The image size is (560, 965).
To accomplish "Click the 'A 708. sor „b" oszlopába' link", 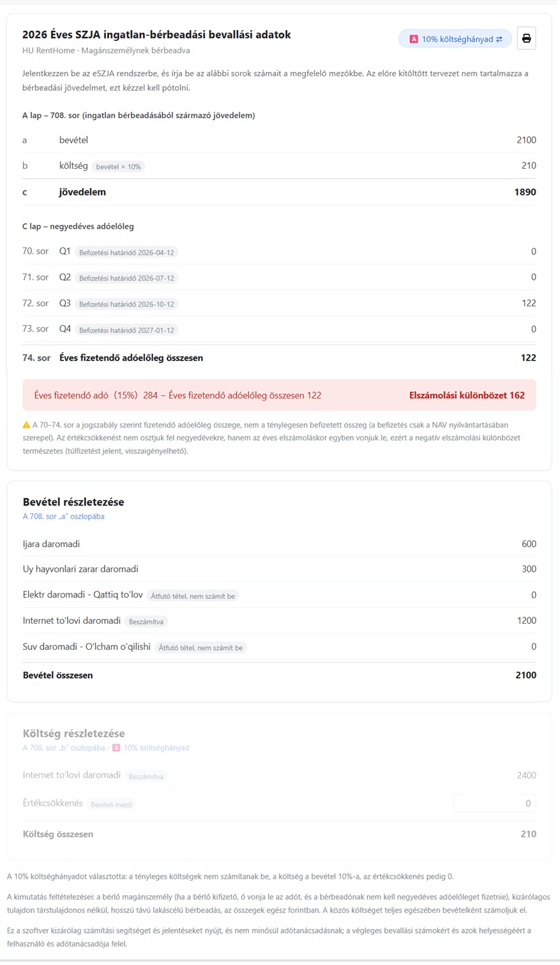I will 64,748.
